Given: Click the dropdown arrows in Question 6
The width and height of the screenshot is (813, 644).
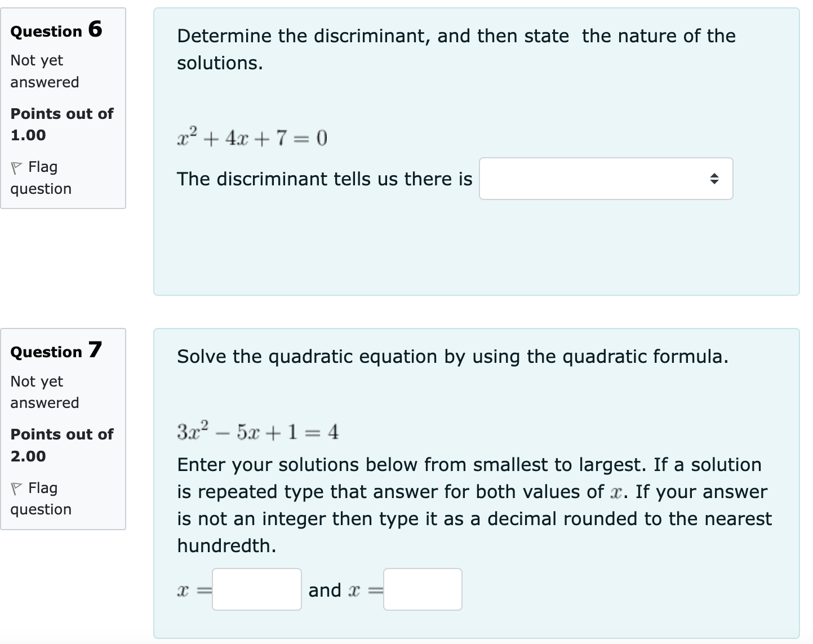Looking at the screenshot, I should click(715, 179).
